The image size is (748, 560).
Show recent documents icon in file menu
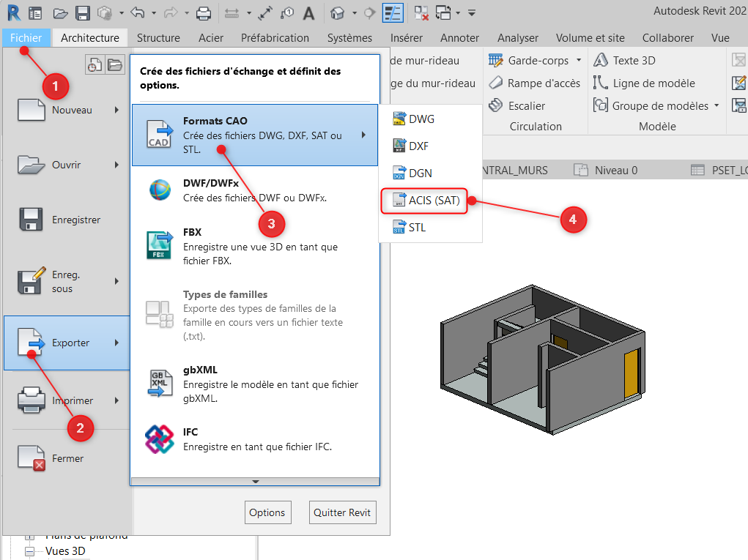95,64
